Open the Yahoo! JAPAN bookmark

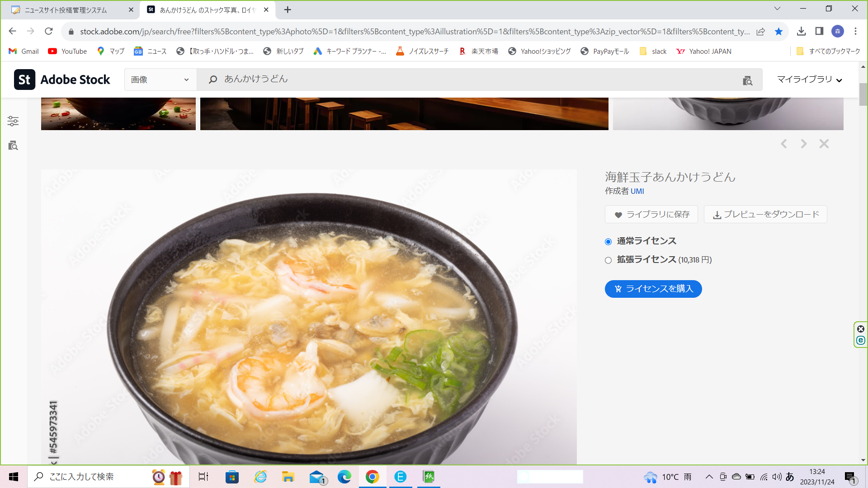click(704, 52)
